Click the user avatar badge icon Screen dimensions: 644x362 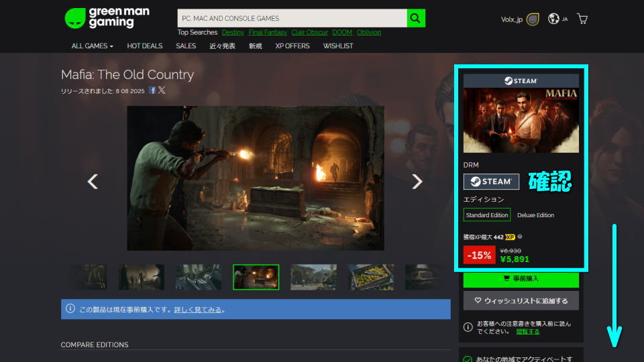(533, 19)
